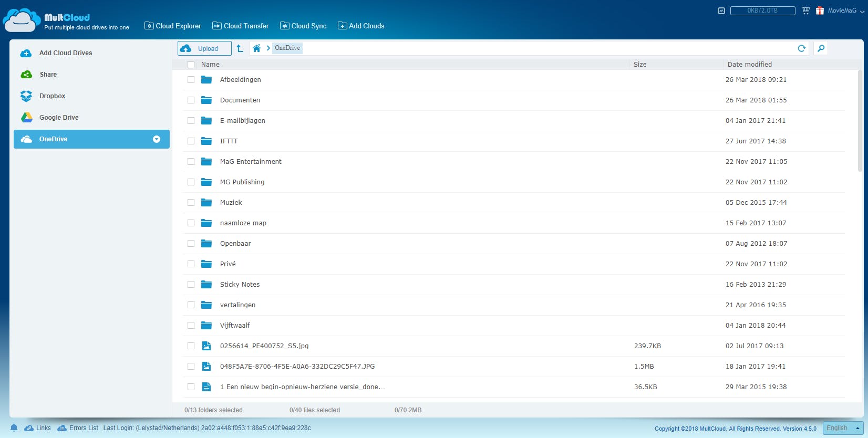
Task: Click the Add Cloud Drives plus icon
Action: pos(26,53)
